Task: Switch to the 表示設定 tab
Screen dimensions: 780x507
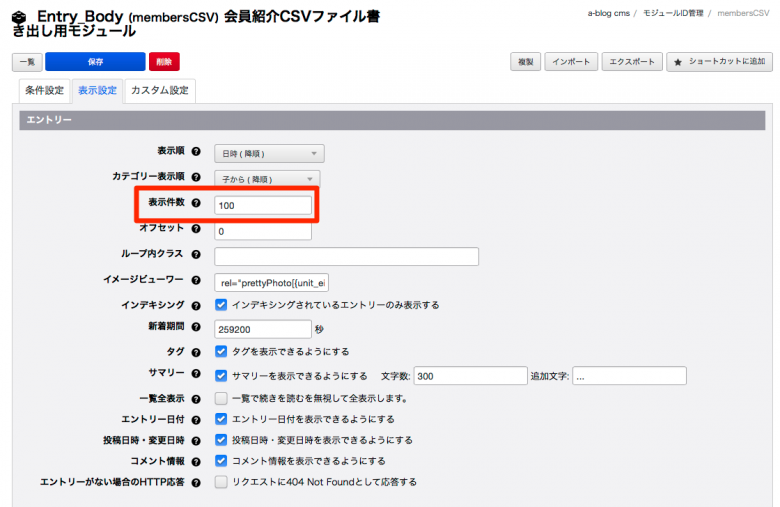Action: tap(98, 91)
